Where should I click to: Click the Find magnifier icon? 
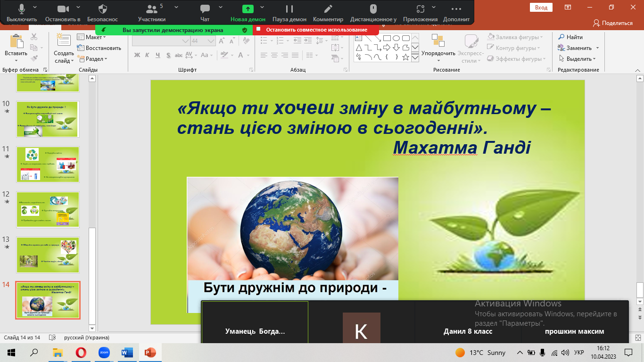(561, 37)
